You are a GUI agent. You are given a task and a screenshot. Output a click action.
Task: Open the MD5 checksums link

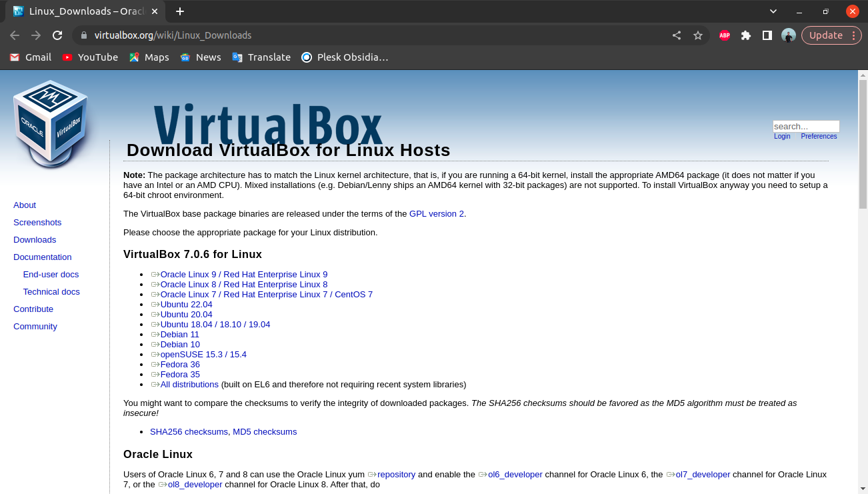point(265,432)
